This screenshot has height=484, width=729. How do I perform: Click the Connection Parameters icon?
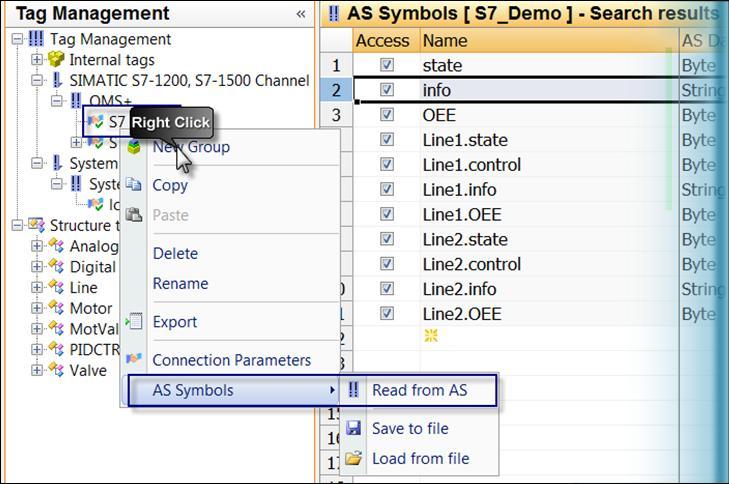(x=134, y=359)
